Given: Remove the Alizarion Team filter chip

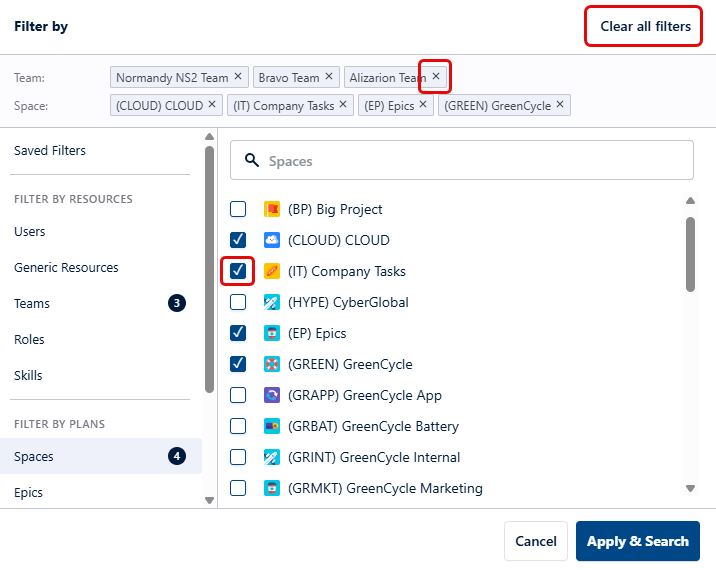Looking at the screenshot, I should pos(436,76).
